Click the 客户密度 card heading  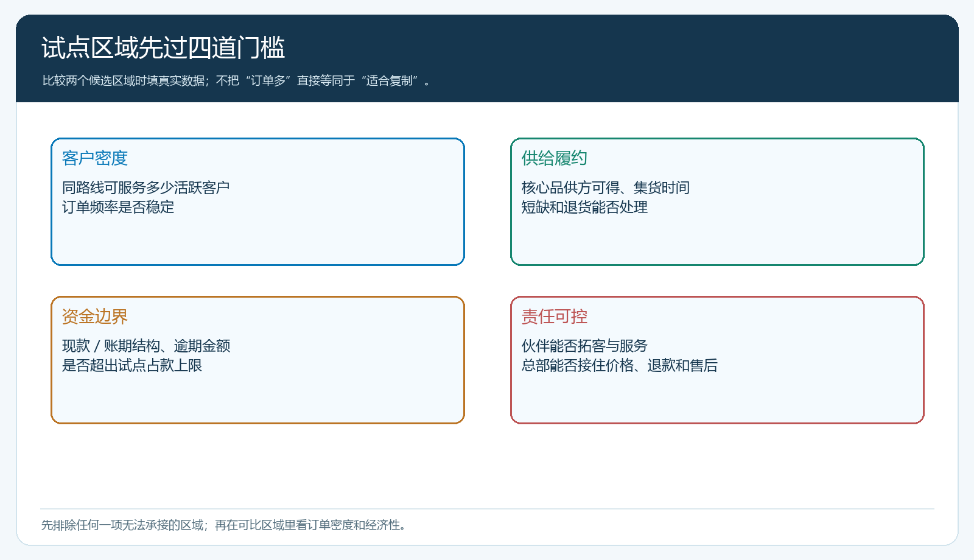95,158
